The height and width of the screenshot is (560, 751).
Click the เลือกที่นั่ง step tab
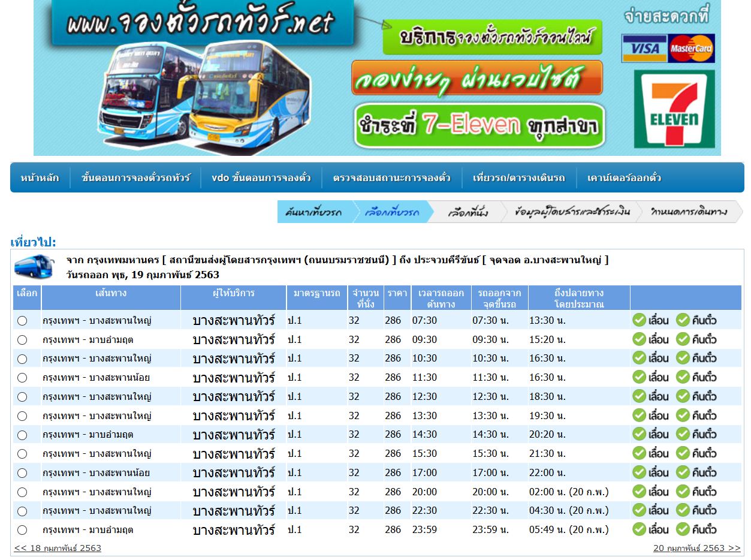click(468, 212)
